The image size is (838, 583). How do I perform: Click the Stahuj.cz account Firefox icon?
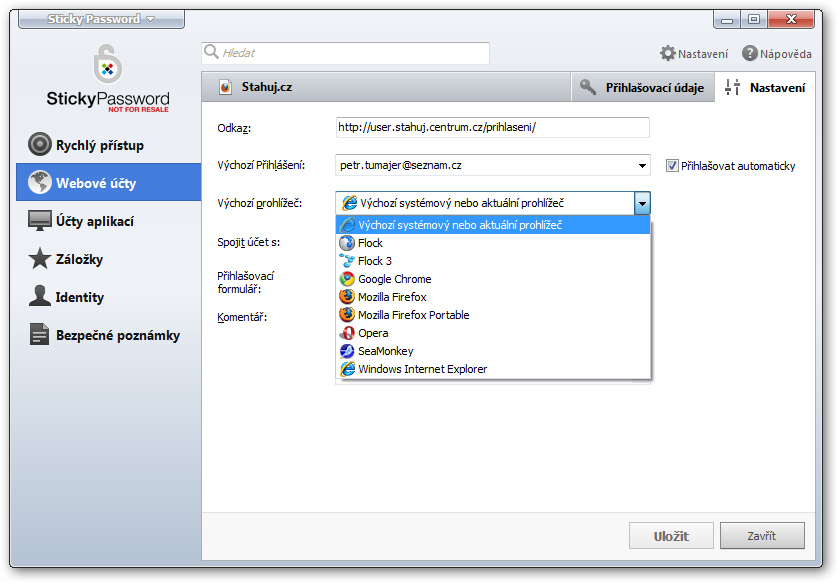[x=226, y=87]
